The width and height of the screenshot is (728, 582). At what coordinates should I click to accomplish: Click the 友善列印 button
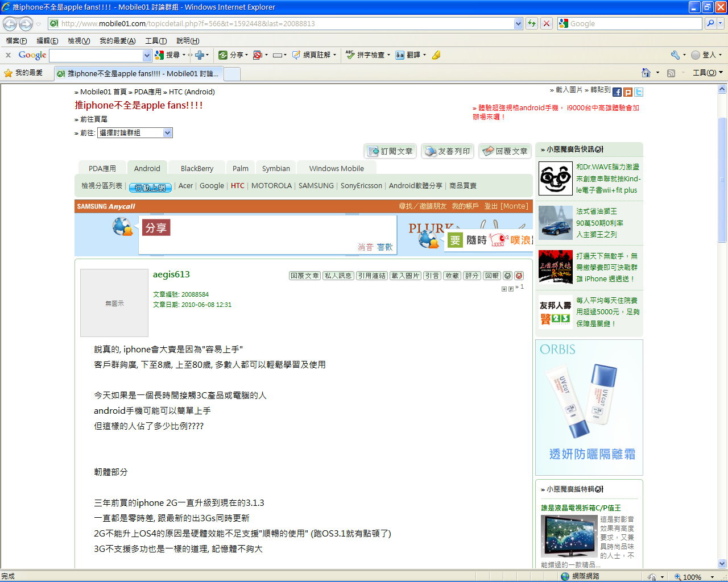(x=448, y=151)
